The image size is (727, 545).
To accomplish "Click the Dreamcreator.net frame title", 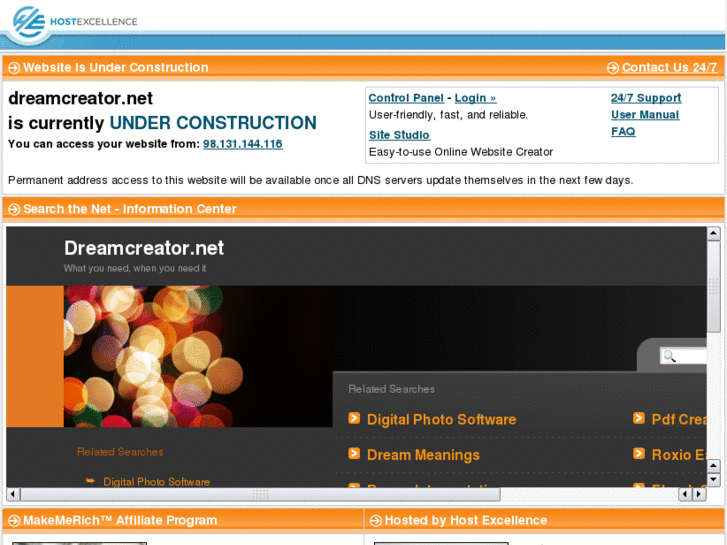I will [x=144, y=248].
